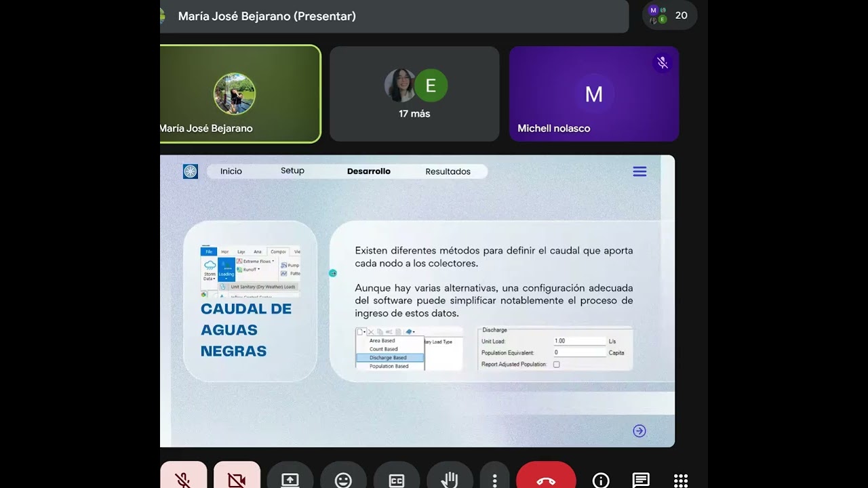This screenshot has height=488, width=868.
Task: Open the activities grid icon
Action: (681, 481)
